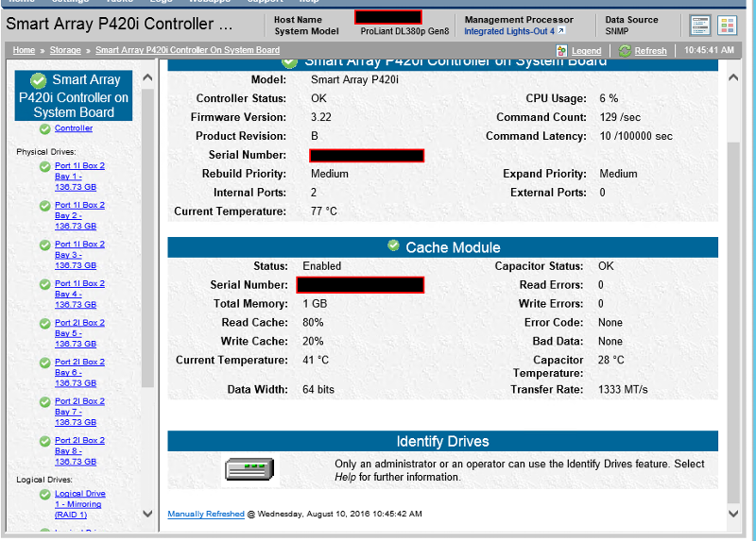Click the SNMP data source text

click(x=617, y=31)
